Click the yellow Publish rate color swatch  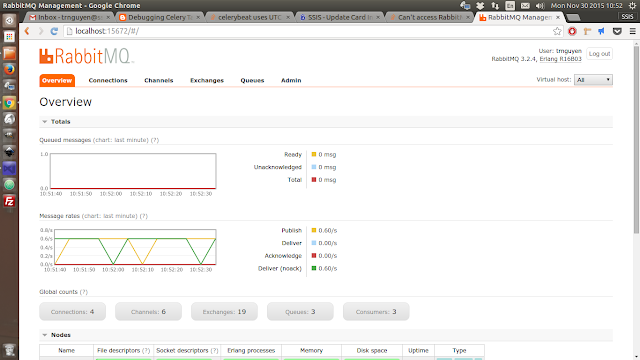[x=314, y=230]
